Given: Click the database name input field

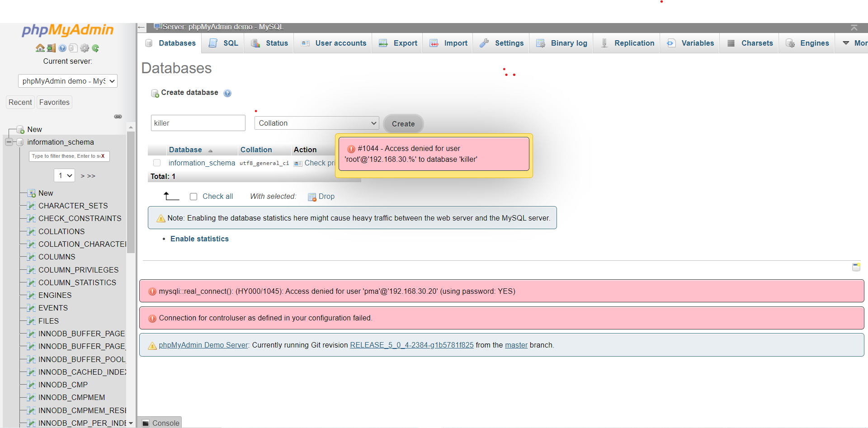Looking at the screenshot, I should tap(198, 123).
